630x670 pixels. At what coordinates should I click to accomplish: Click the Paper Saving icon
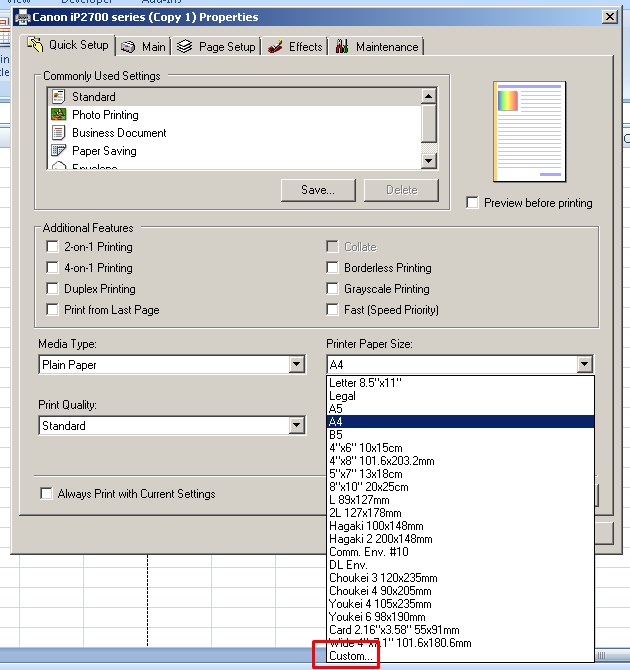(59, 150)
